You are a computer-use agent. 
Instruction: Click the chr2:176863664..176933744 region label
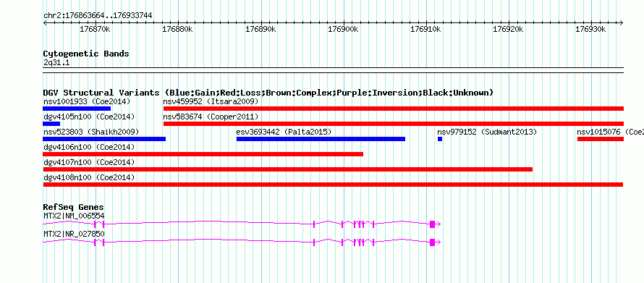(98, 15)
